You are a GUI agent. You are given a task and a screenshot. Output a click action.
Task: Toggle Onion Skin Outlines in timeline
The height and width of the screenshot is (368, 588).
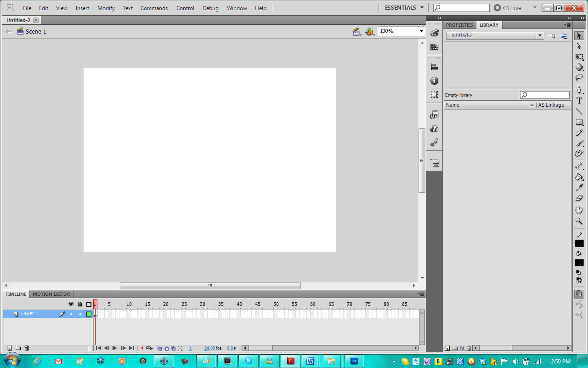point(166,348)
